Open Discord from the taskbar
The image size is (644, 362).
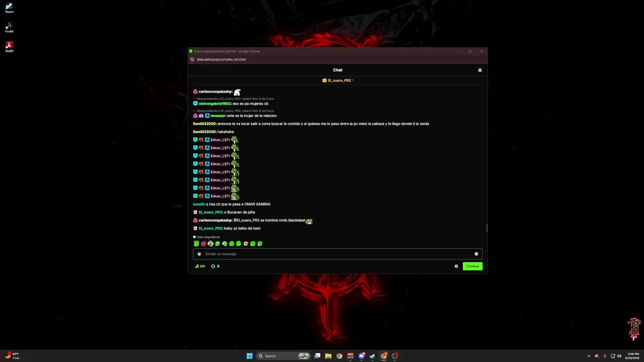coord(361,356)
